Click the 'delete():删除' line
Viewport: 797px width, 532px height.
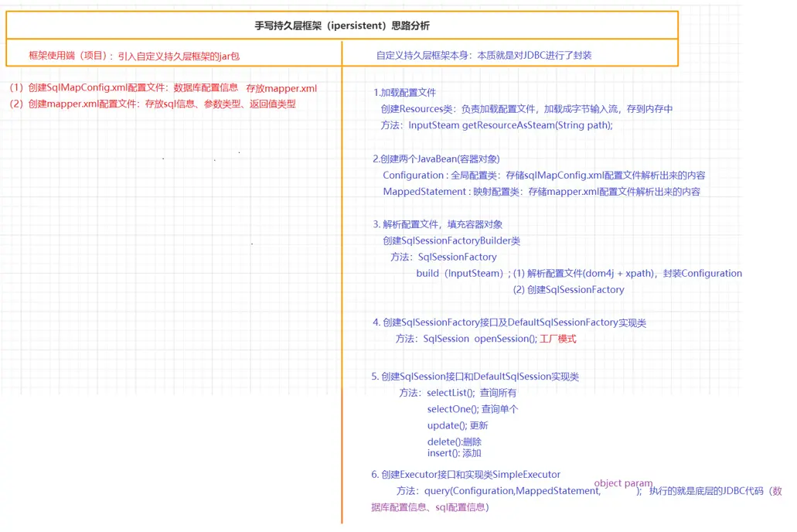point(455,442)
